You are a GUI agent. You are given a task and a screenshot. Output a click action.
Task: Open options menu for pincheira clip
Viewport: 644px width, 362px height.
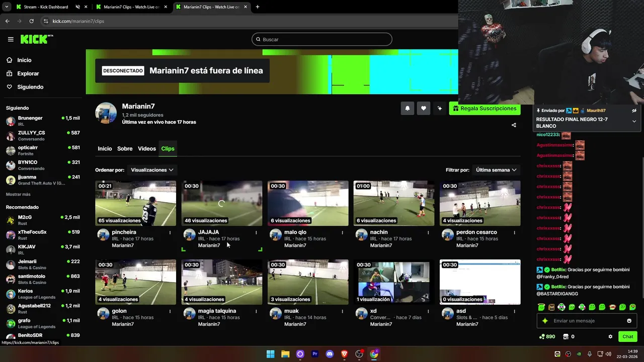pos(170,232)
